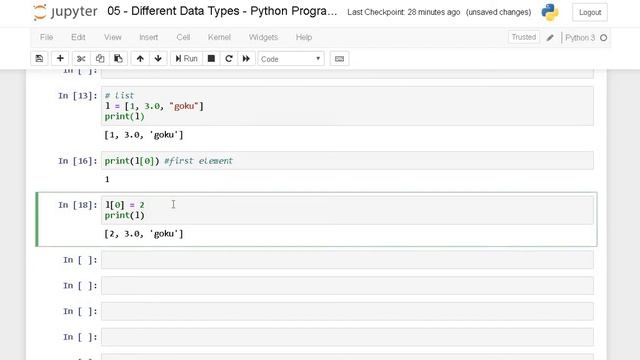This screenshot has height=360, width=640.
Task: Click the In [18]: prompt label
Action: click(78, 205)
